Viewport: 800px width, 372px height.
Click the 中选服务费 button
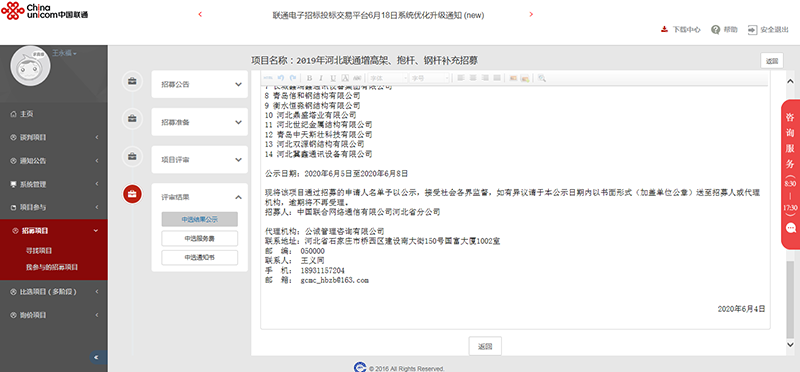(x=199, y=238)
